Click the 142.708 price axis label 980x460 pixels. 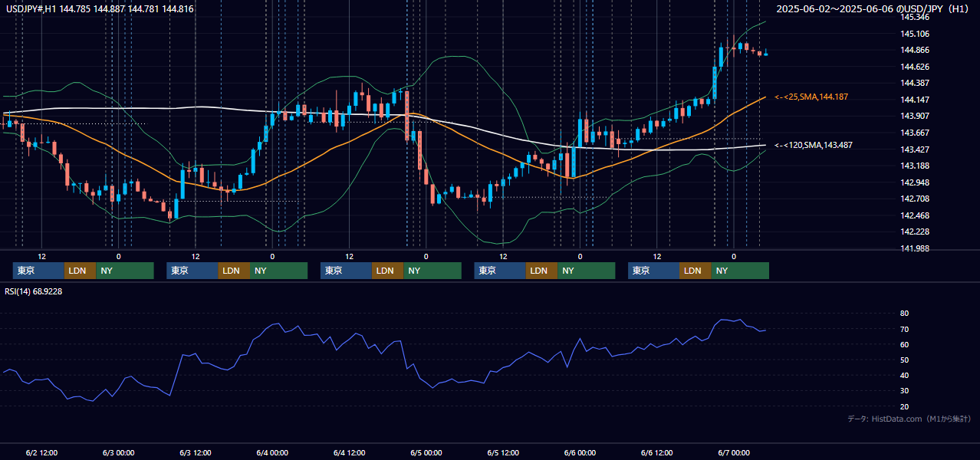click(x=915, y=199)
